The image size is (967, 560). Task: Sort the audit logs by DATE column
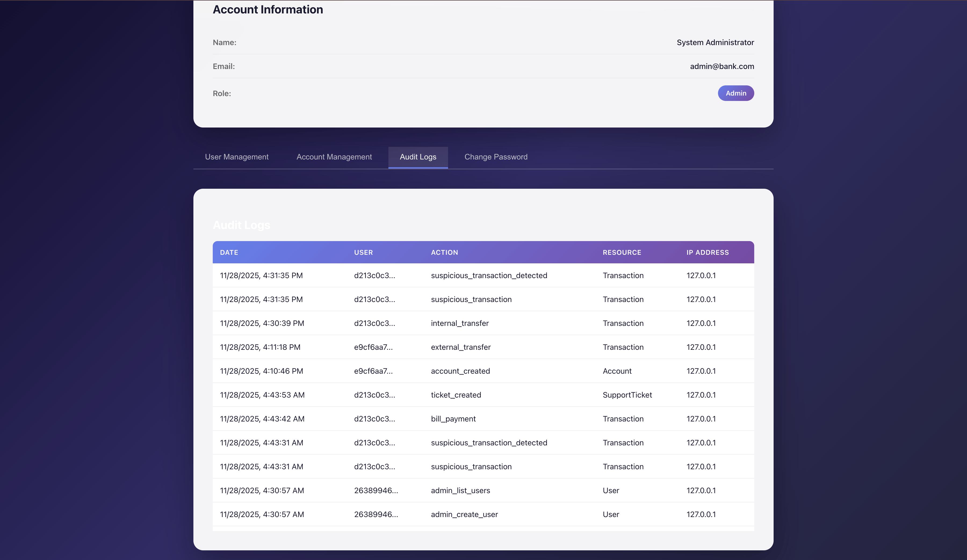tap(229, 252)
